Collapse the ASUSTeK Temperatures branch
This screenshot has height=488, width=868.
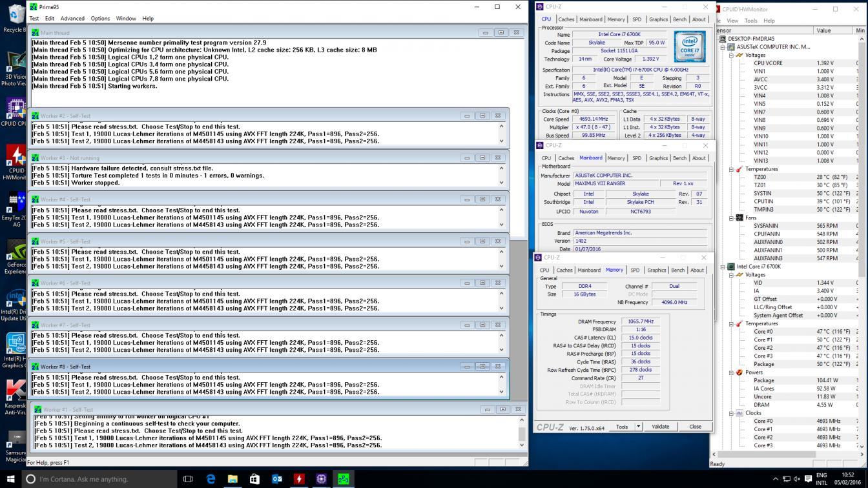click(x=732, y=169)
